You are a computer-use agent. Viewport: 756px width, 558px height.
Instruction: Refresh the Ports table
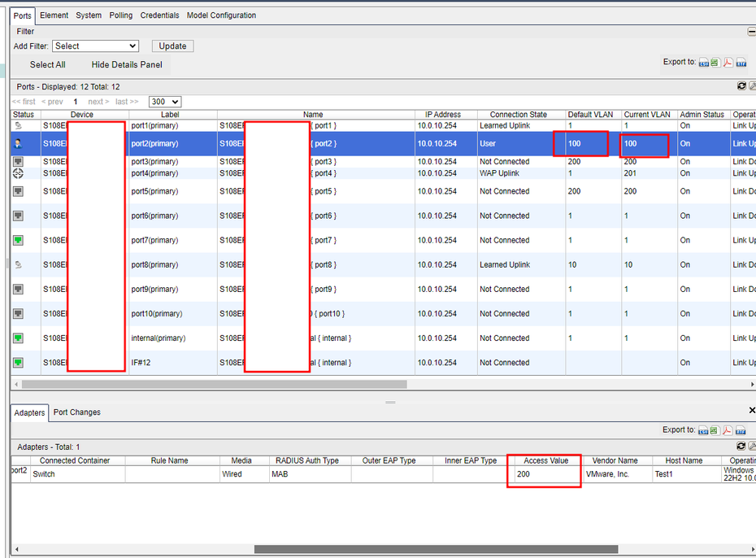[x=741, y=86]
